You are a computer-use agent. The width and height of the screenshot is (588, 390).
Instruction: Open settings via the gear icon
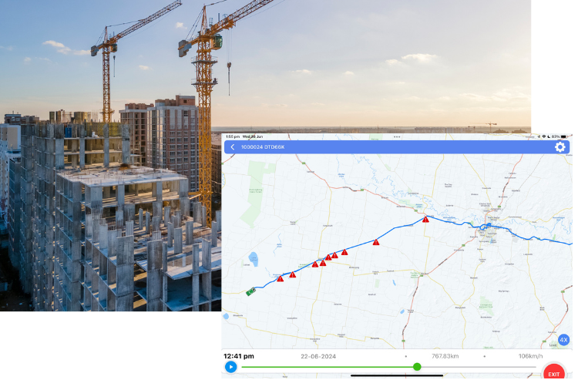[560, 147]
